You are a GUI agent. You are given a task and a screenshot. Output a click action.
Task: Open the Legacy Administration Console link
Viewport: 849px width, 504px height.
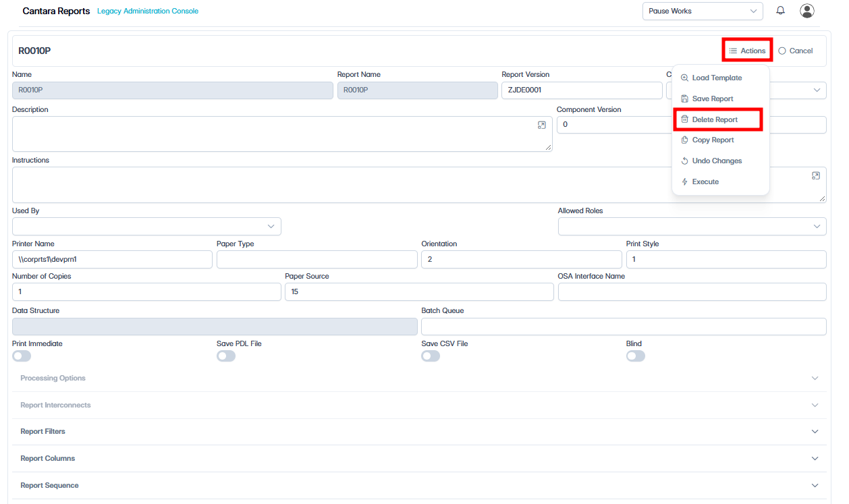(x=148, y=11)
